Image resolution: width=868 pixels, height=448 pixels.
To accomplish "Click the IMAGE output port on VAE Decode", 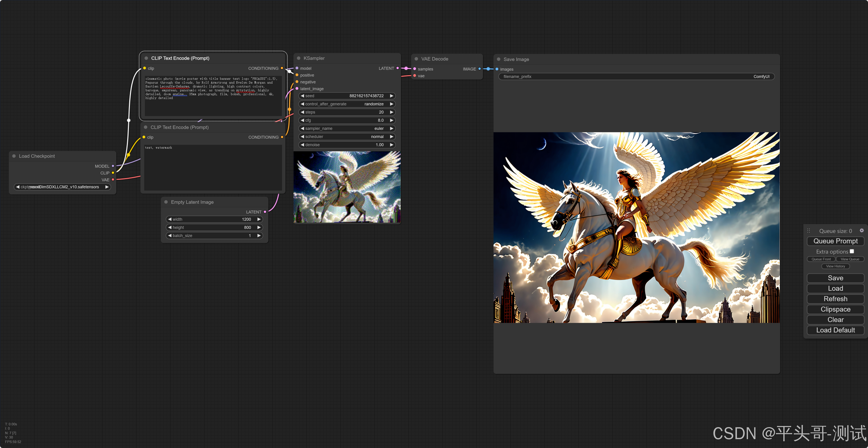I will coord(480,69).
